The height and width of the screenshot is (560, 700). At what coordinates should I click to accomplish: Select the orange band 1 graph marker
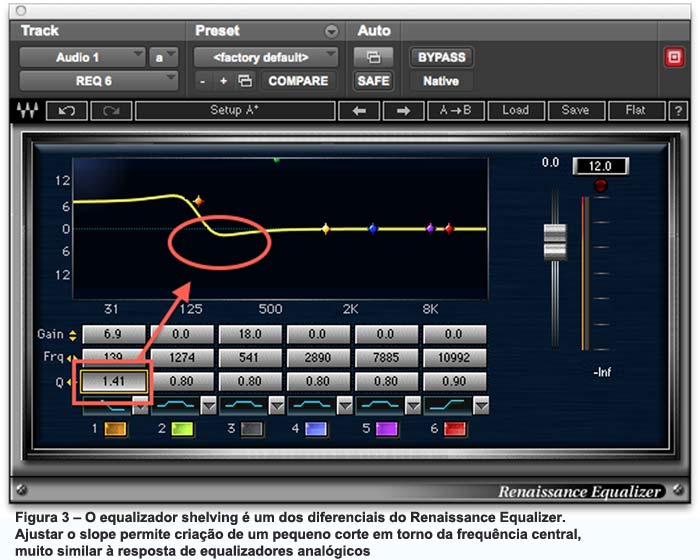pos(199,201)
